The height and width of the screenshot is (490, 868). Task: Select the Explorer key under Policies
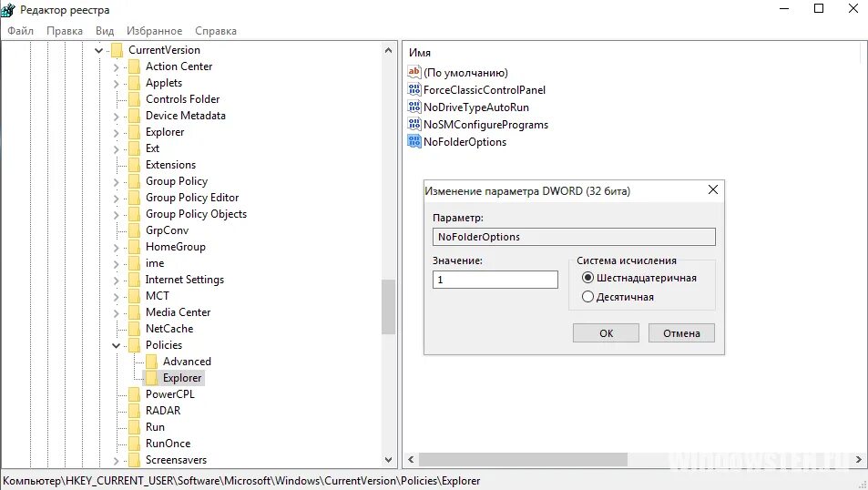(x=182, y=378)
